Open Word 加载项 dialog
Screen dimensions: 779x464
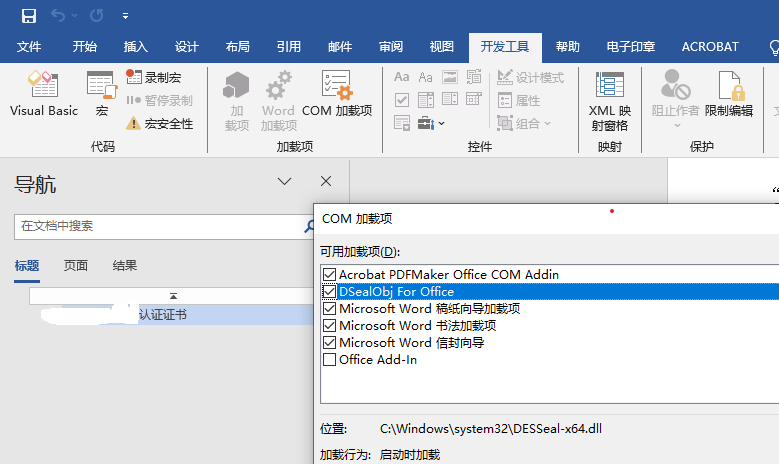278,101
